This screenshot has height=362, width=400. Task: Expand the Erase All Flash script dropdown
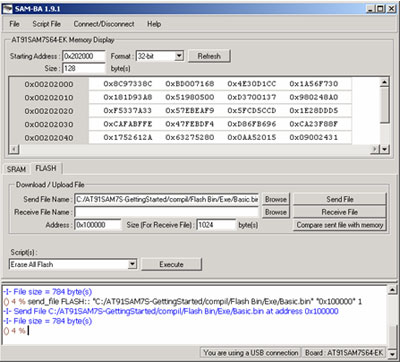[x=132, y=264]
